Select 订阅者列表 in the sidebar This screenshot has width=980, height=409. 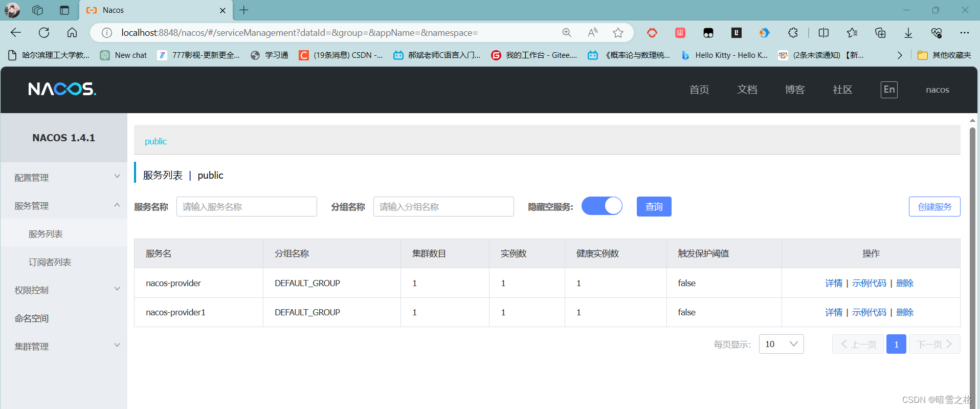(x=64, y=262)
